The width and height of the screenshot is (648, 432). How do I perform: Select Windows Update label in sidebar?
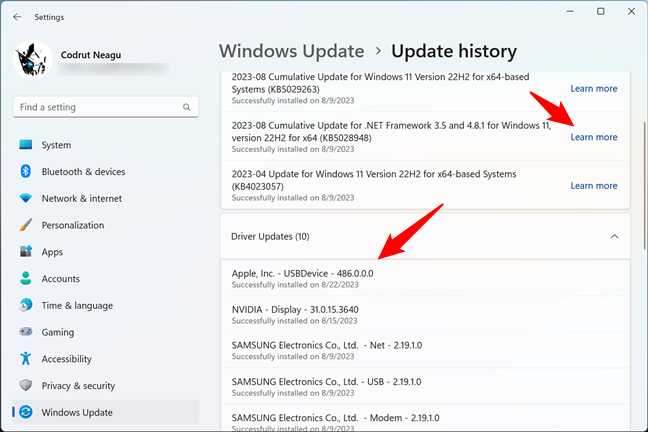77,412
